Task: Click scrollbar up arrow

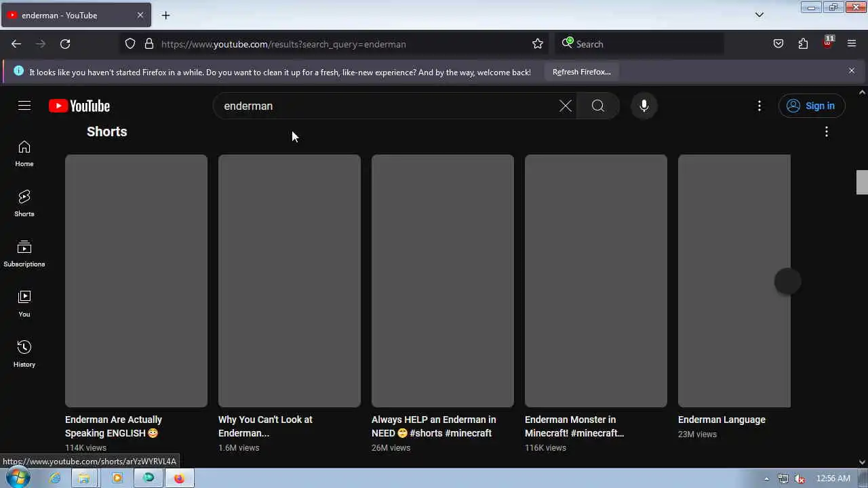Action: 862,92
